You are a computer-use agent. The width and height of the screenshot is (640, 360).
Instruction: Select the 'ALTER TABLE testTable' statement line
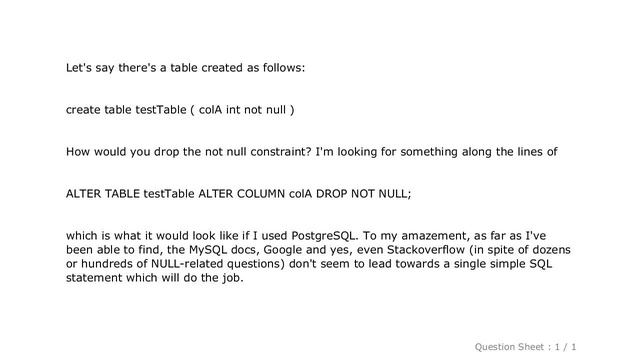(238, 193)
